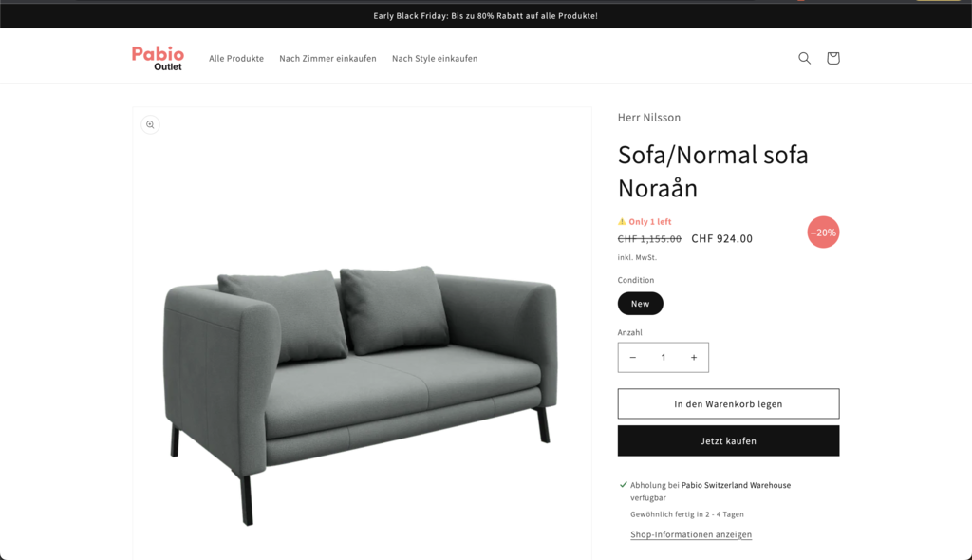This screenshot has height=560, width=972.
Task: Click the Anzahl quantity input field
Action: pos(664,357)
